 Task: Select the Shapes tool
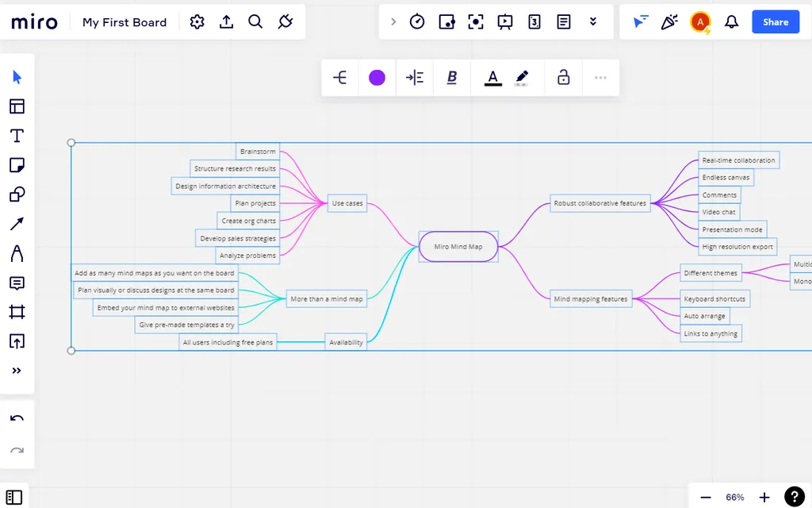tap(17, 194)
